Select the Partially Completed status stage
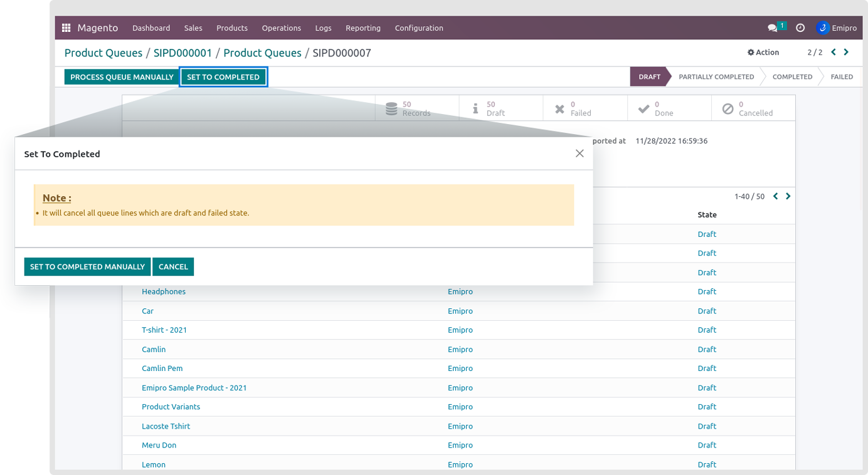868x475 pixels. pyautogui.click(x=716, y=77)
